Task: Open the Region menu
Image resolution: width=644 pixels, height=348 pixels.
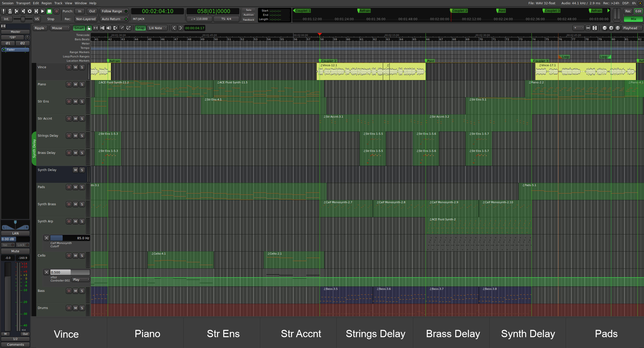Action: [46, 3]
